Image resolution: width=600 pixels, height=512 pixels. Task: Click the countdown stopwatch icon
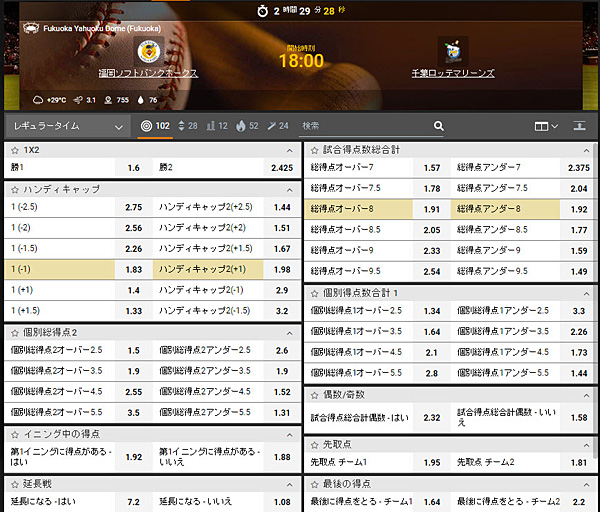click(262, 11)
